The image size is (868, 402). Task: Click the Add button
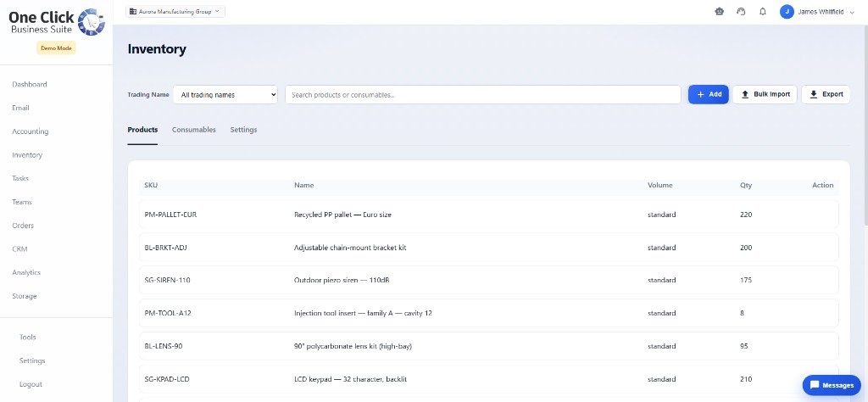(x=708, y=94)
